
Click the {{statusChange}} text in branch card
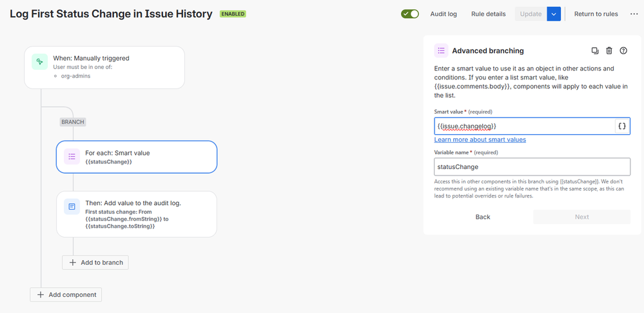(108, 162)
